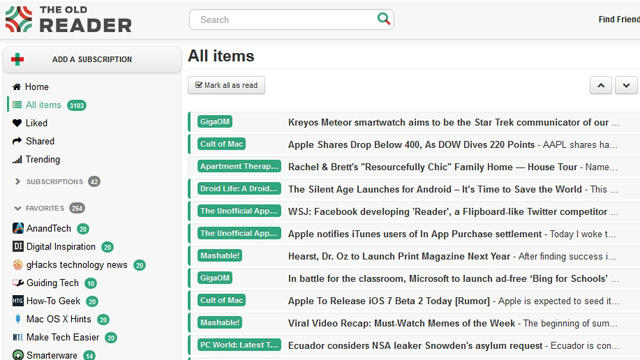
Task: Click the red-green plus subscription icon
Action: coord(17,59)
